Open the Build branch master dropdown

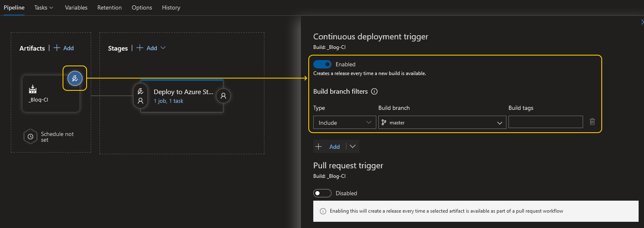tap(442, 122)
